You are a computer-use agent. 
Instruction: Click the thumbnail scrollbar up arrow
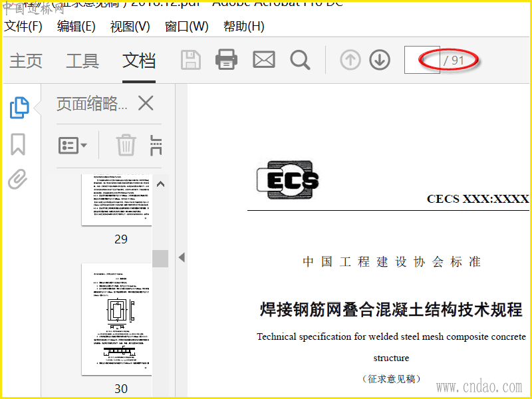160,184
